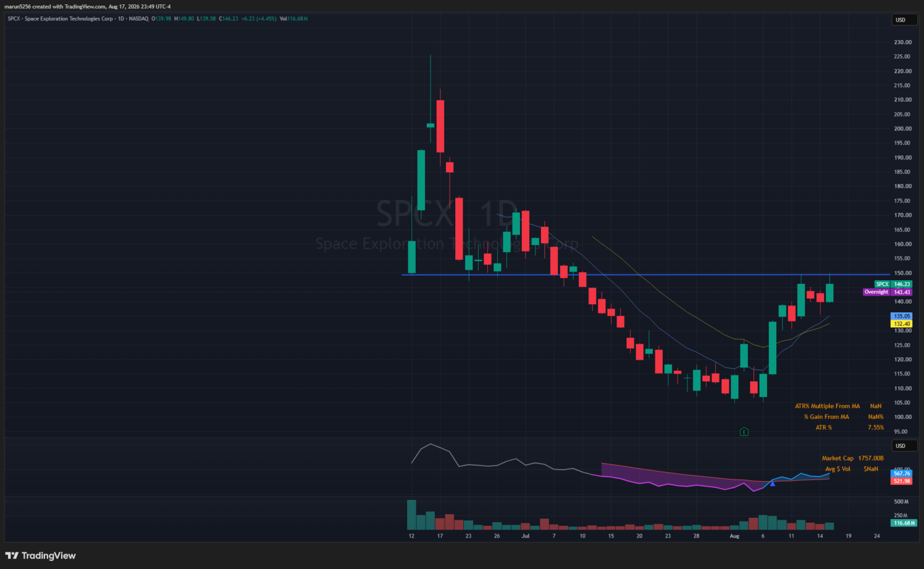
Task: Click the Market Cap value 1757.00B
Action: click(x=870, y=458)
